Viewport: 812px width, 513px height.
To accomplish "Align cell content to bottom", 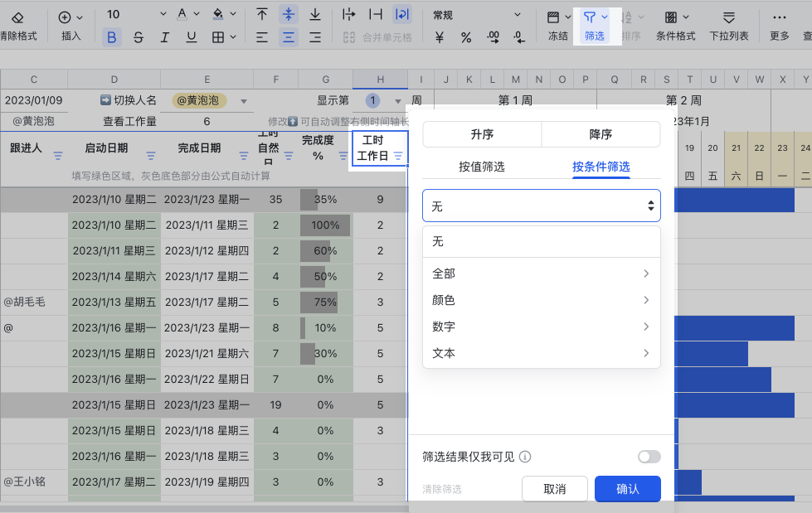I will (x=315, y=14).
